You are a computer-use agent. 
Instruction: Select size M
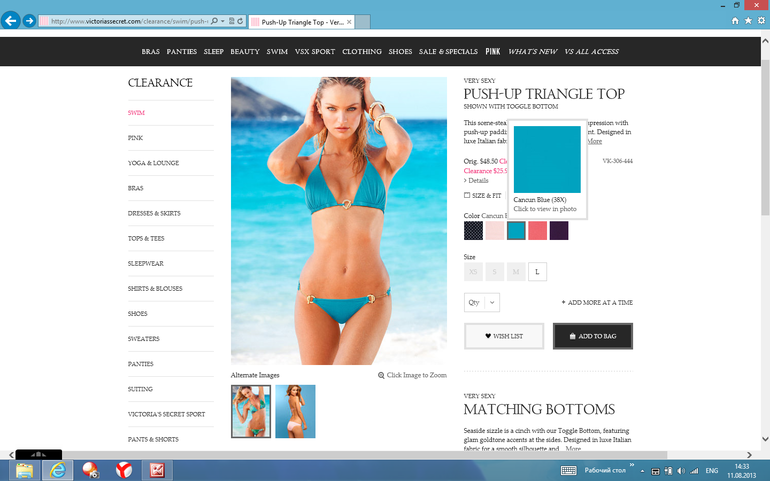[516, 272]
